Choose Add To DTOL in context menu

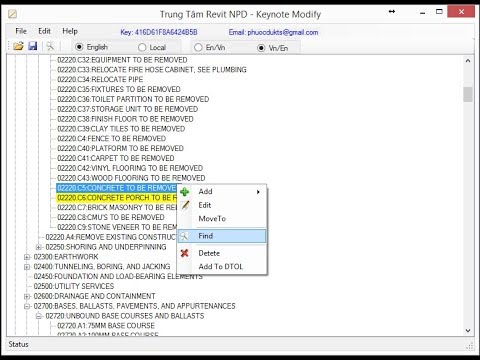pos(221,267)
